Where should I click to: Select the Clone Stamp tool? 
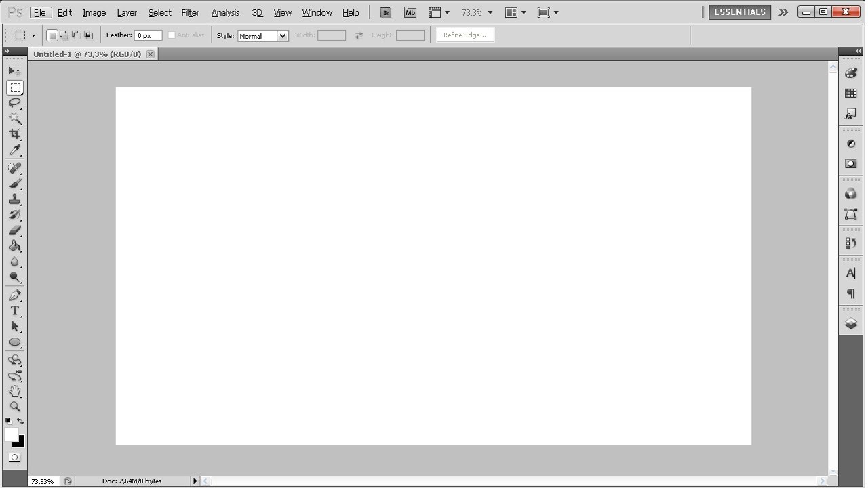click(x=15, y=199)
